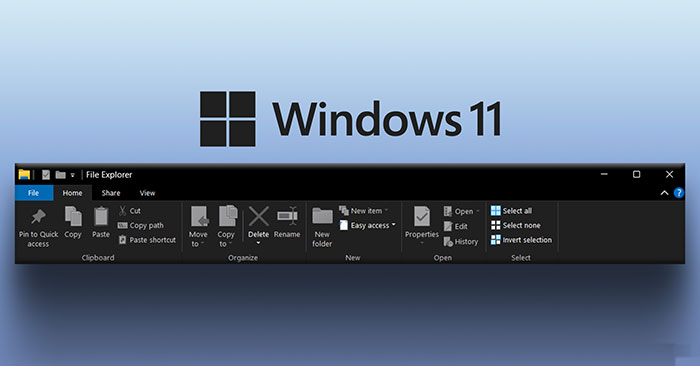Expand the Delete dropdown arrow

pyautogui.click(x=258, y=243)
